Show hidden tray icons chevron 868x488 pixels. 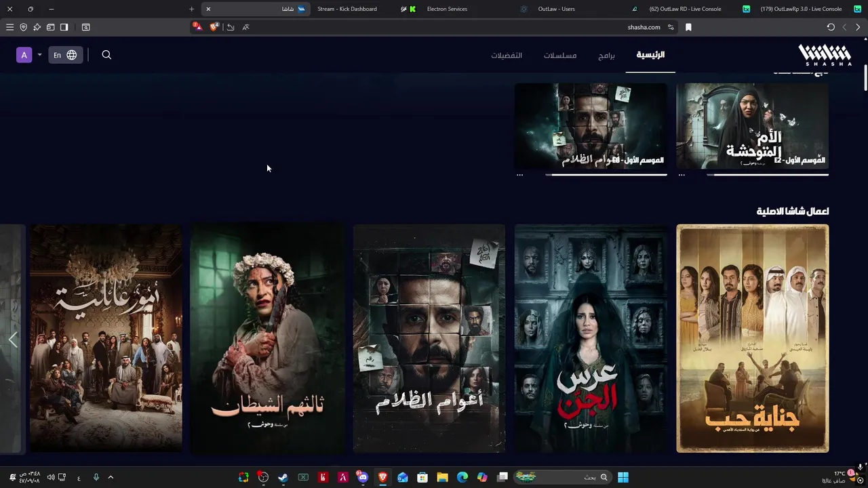click(111, 477)
